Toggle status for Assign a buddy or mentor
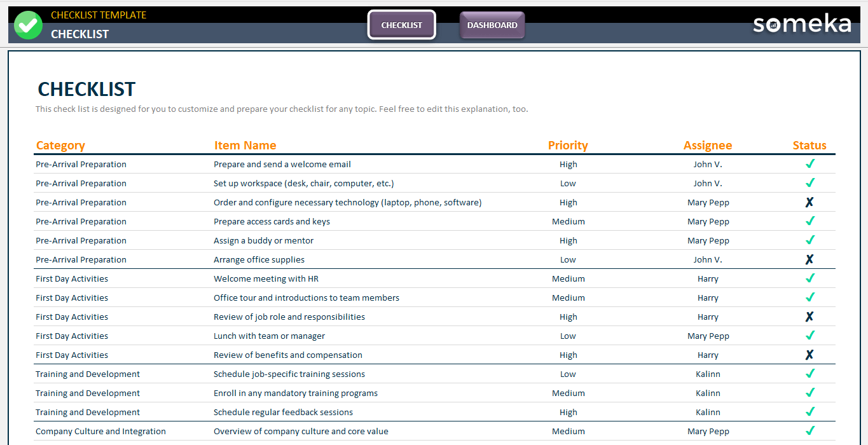This screenshot has width=868, height=445. click(x=809, y=240)
